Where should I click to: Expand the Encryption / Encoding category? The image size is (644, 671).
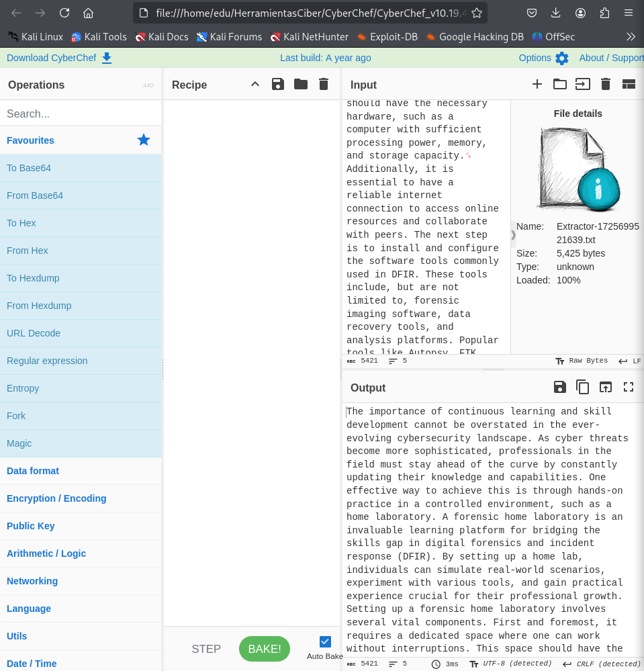pos(81,498)
